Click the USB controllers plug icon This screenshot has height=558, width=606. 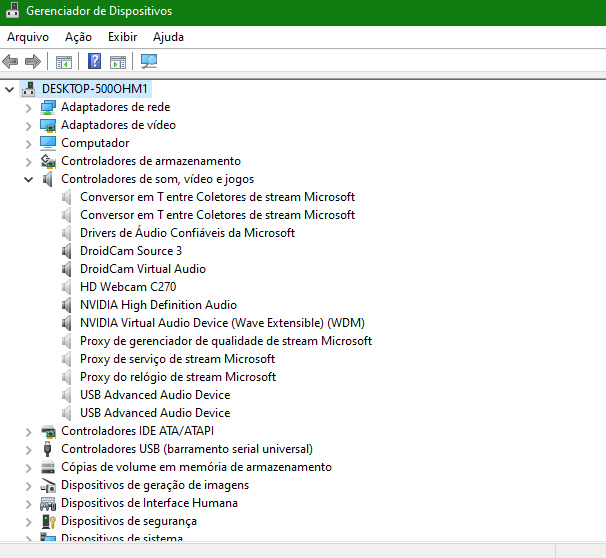(x=48, y=449)
